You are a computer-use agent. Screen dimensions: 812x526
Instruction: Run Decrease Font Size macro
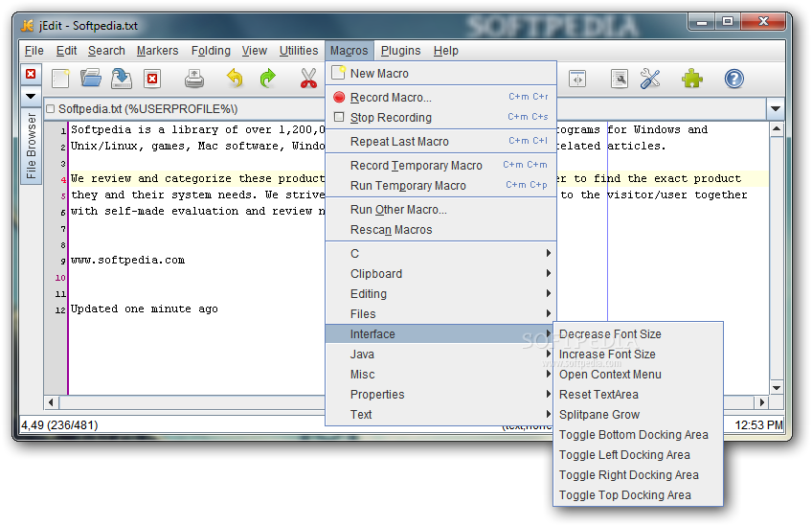(638, 334)
